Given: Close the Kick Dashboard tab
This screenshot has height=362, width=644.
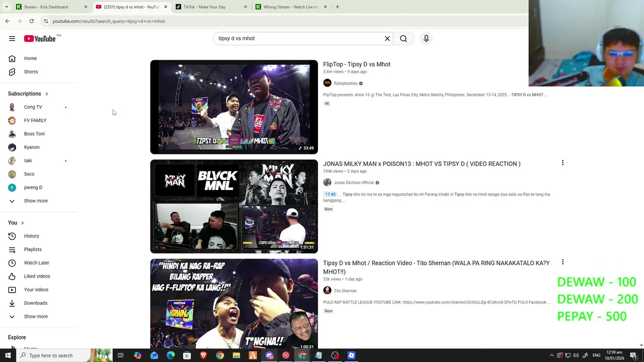Looking at the screenshot, I should click(86, 7).
